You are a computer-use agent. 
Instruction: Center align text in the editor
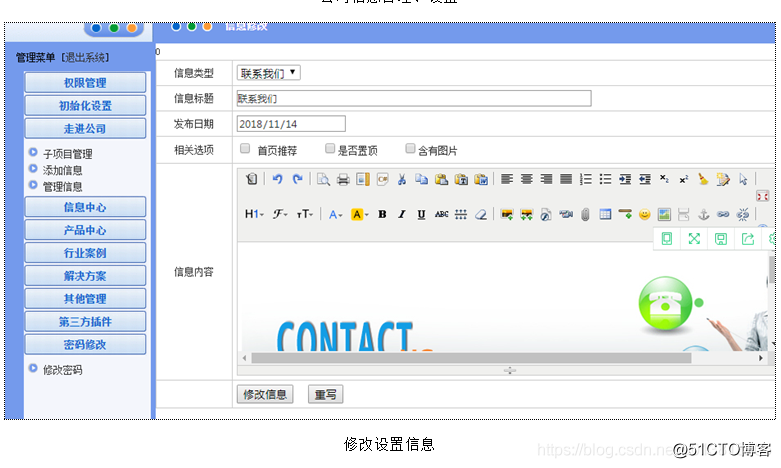point(526,179)
